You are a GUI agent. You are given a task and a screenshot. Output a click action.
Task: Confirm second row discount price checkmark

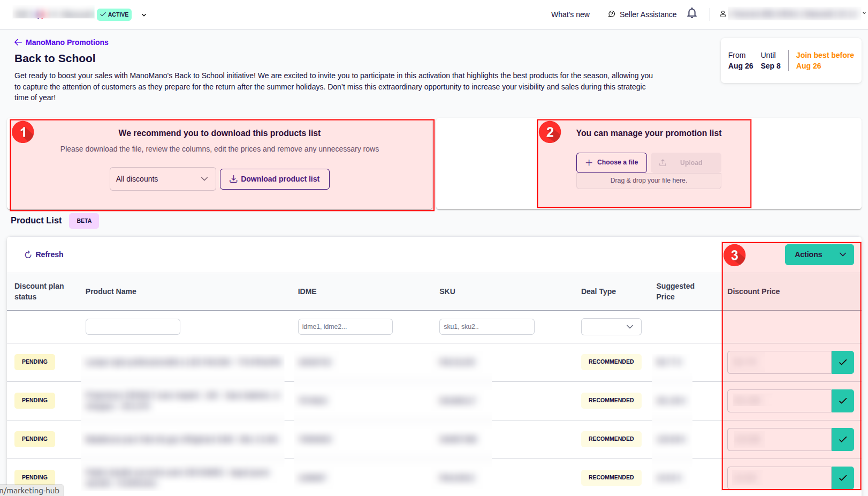pos(842,401)
